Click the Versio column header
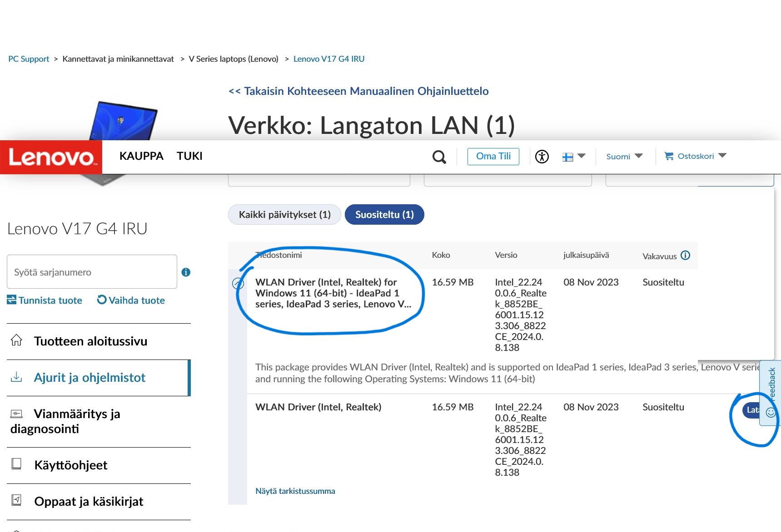Screen dimensions: 781x532 [x=506, y=255]
